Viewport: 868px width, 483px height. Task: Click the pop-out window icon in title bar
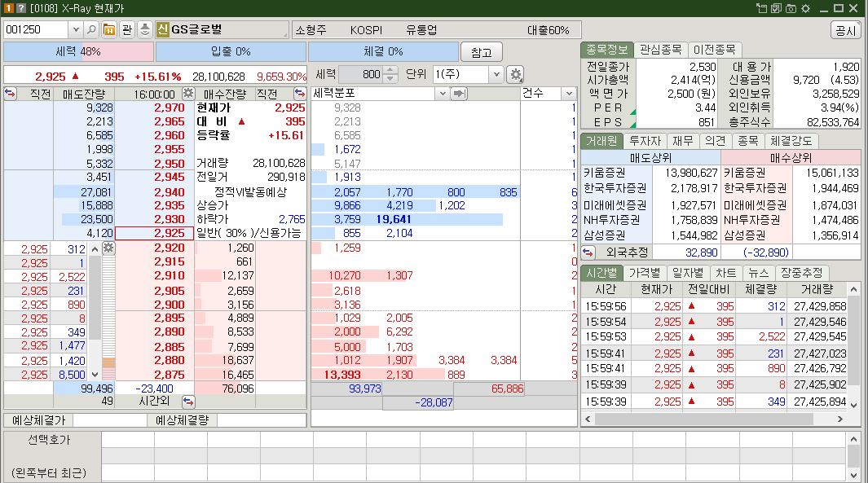[x=762, y=8]
